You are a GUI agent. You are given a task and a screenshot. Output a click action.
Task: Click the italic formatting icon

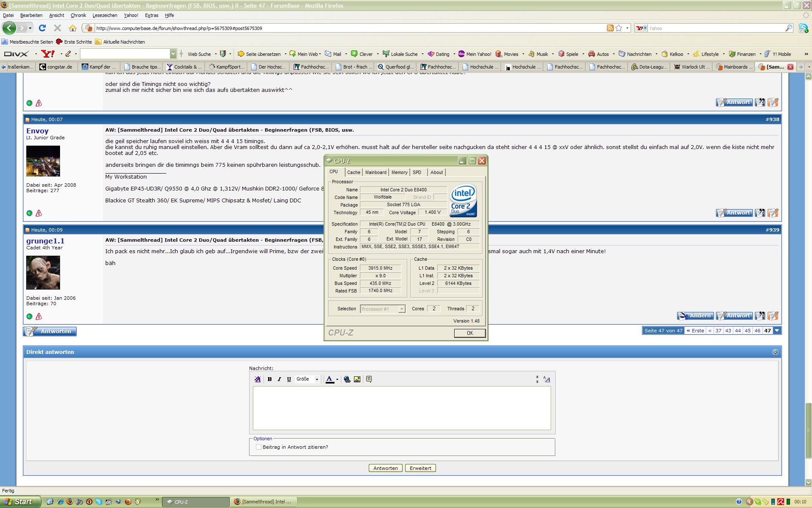click(279, 379)
